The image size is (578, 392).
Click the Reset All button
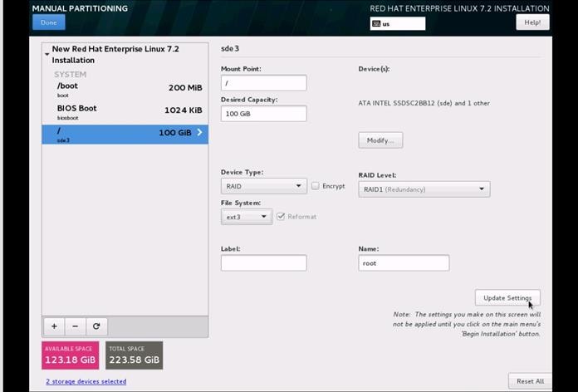click(530, 381)
